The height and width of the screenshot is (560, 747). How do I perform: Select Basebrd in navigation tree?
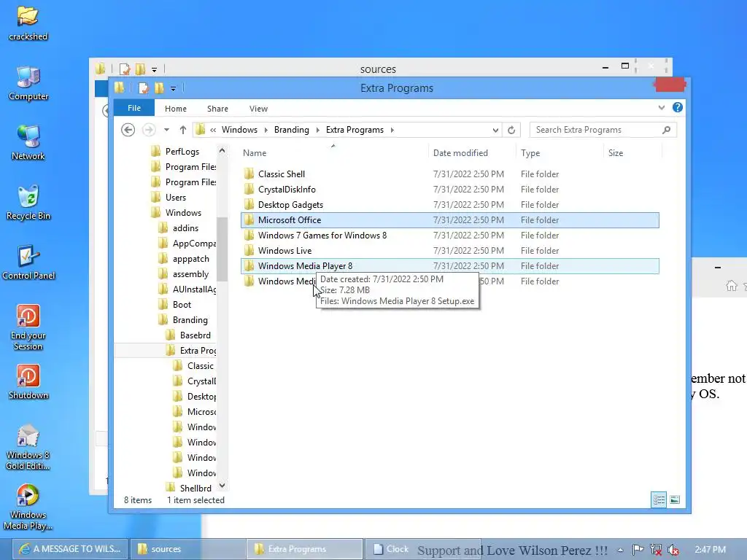tap(196, 335)
